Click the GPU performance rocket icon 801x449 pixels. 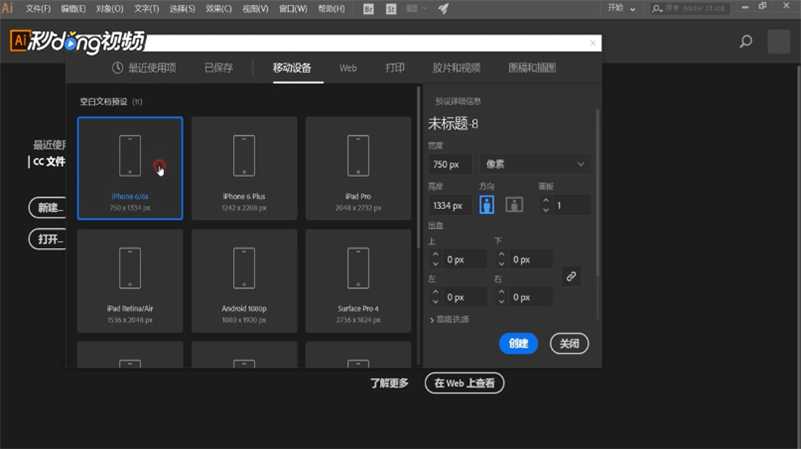pos(443,9)
